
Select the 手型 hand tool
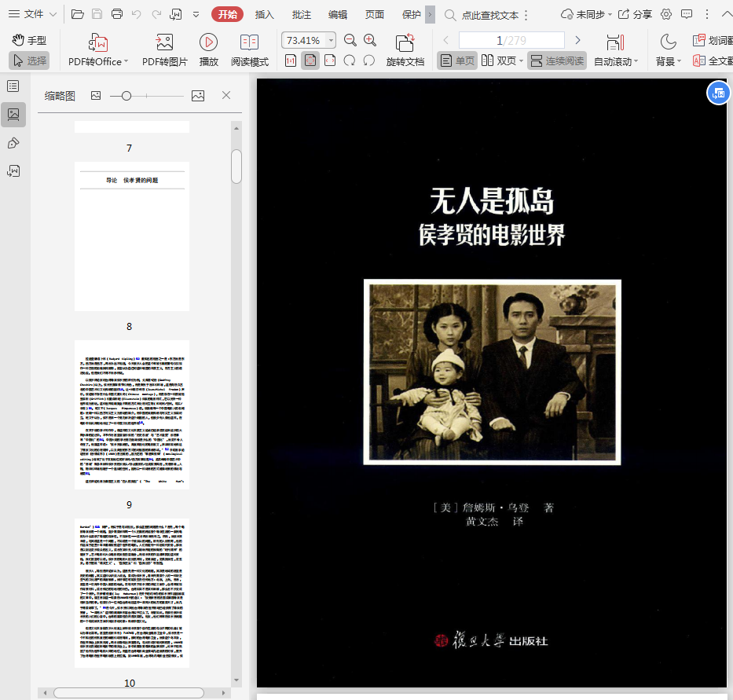coord(29,40)
